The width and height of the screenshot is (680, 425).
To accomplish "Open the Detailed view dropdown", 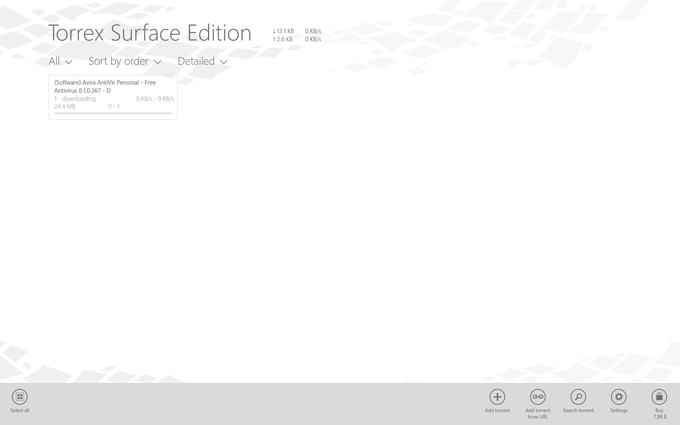I will (203, 62).
